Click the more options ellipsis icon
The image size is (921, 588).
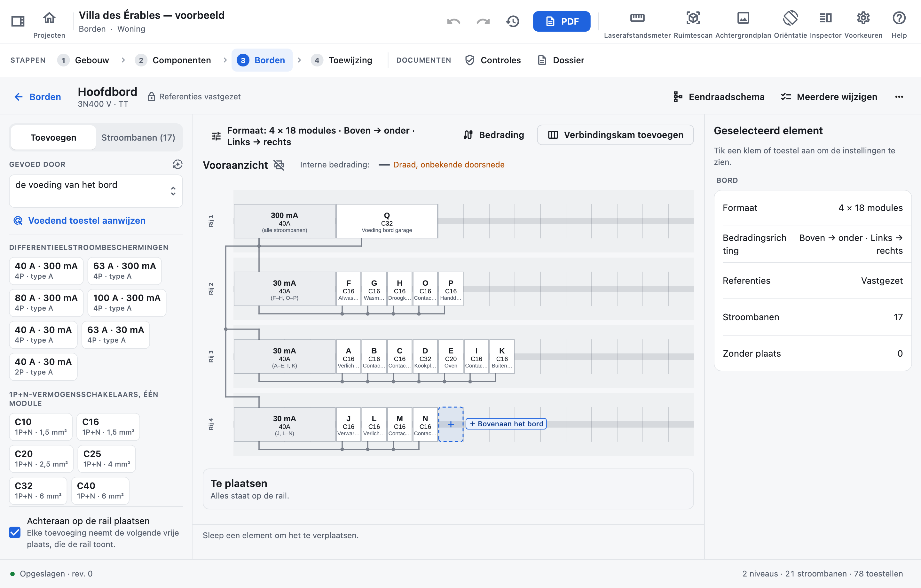pos(899,97)
